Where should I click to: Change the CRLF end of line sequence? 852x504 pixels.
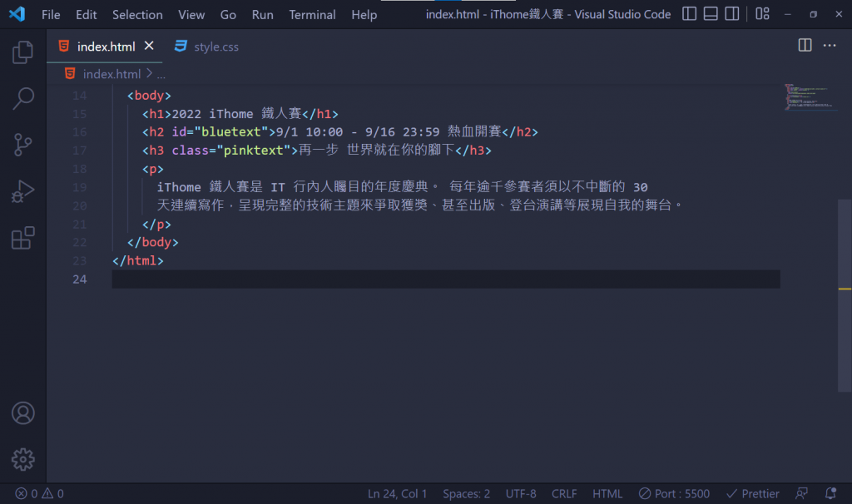point(564,494)
